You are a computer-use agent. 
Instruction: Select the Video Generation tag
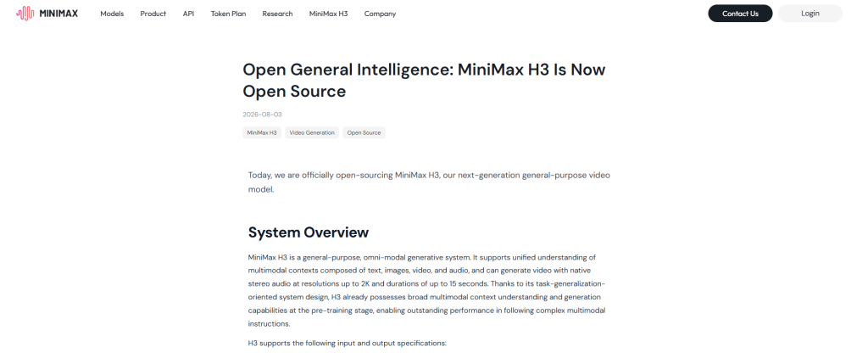coord(312,132)
